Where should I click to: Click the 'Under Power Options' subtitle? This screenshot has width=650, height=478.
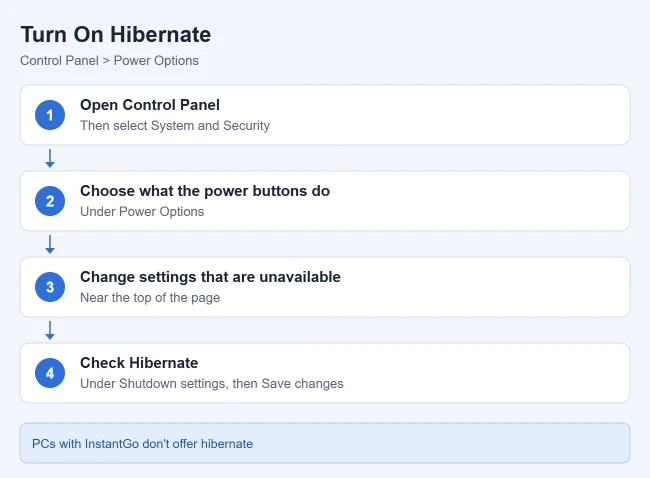(x=142, y=211)
